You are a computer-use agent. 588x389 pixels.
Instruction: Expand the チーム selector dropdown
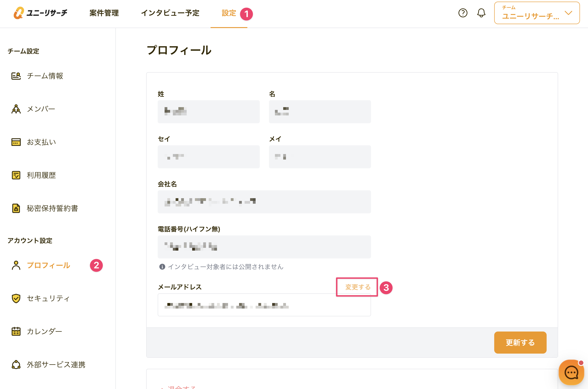coord(537,13)
